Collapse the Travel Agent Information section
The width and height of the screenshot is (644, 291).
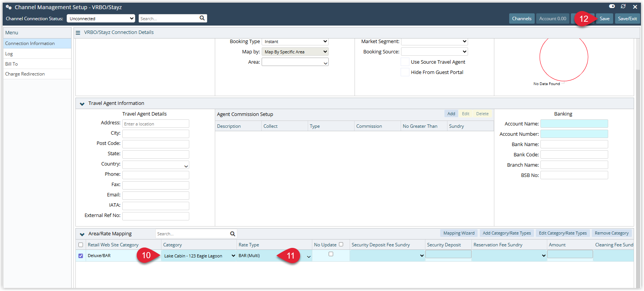(82, 104)
